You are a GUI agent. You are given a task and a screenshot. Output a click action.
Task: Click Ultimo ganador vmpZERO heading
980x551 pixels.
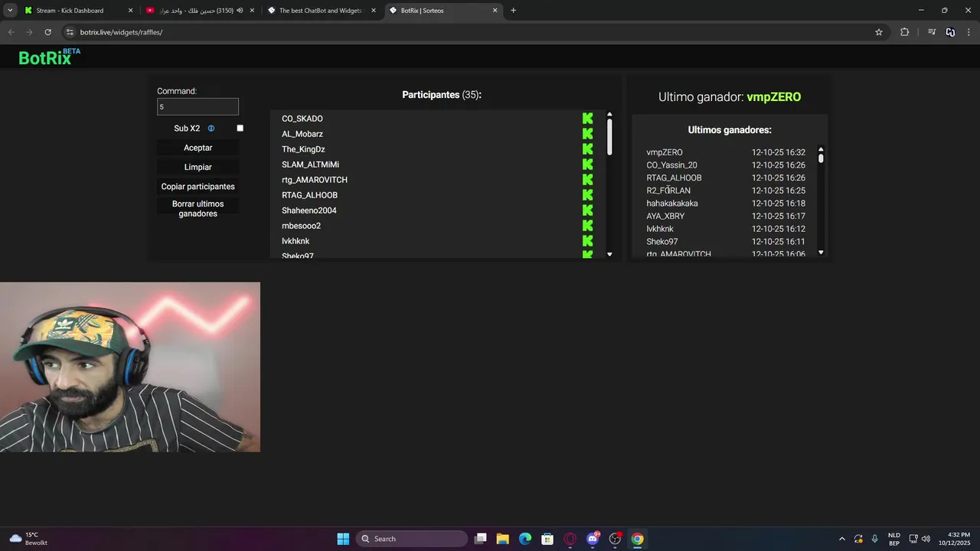(730, 97)
